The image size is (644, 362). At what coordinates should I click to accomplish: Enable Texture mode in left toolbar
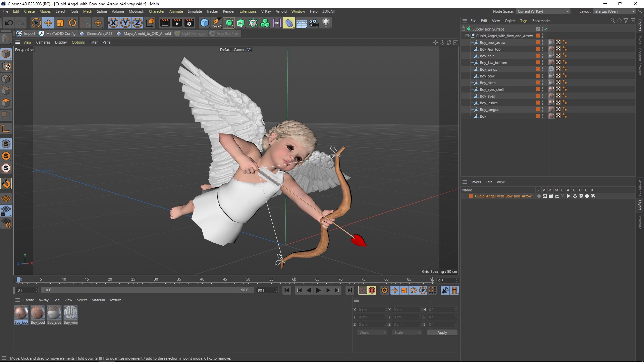click(x=6, y=66)
